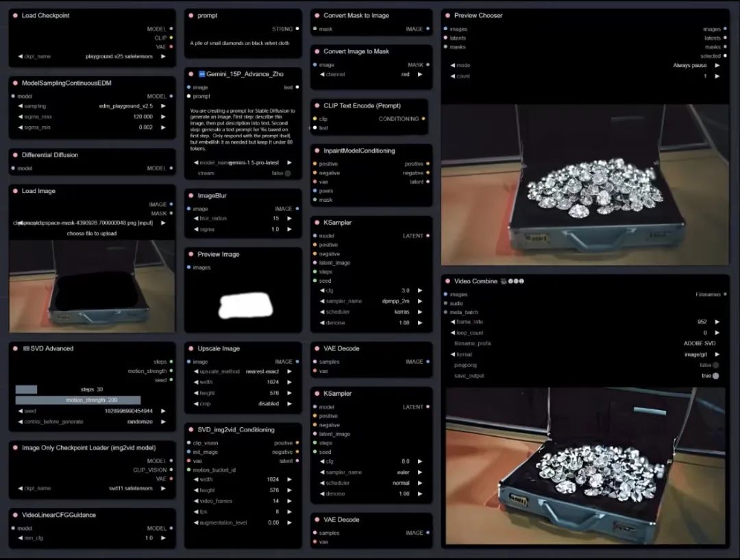Select the diamonds image in Preview Chooser
This screenshot has height=560, width=740.
click(584, 185)
